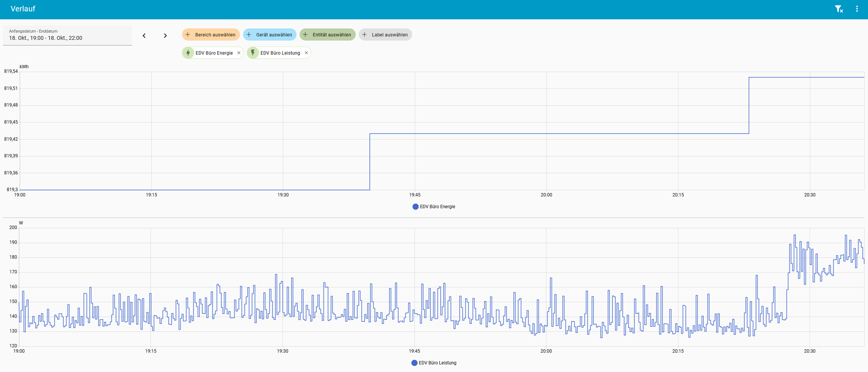The height and width of the screenshot is (372, 868).
Task: Select the EDV Büro Energie entity chip
Action: click(214, 53)
